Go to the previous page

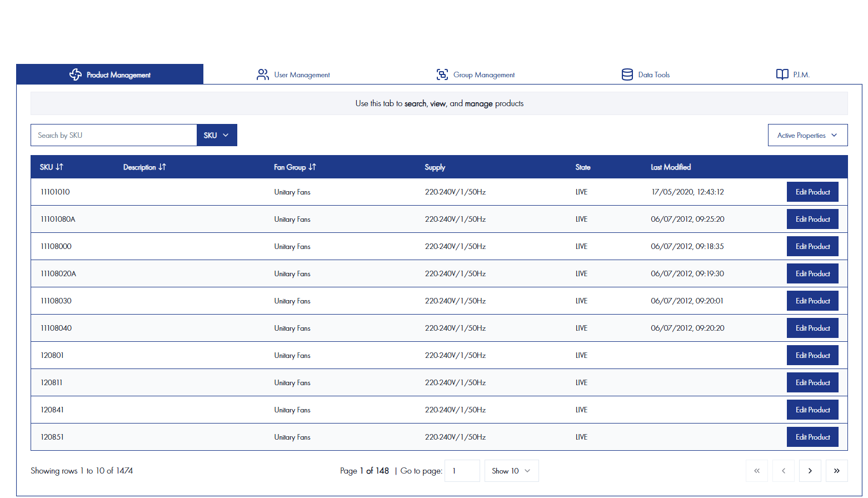pyautogui.click(x=784, y=471)
